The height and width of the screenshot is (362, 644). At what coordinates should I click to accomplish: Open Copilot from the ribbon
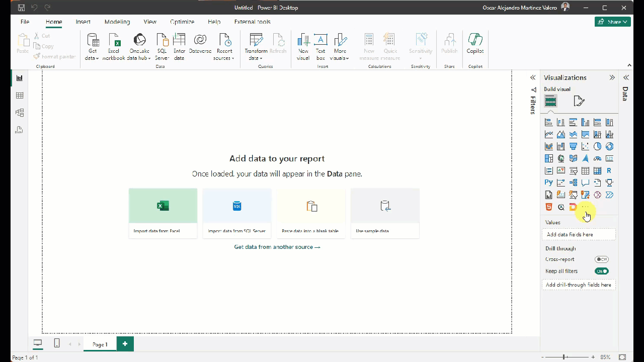[x=475, y=45]
